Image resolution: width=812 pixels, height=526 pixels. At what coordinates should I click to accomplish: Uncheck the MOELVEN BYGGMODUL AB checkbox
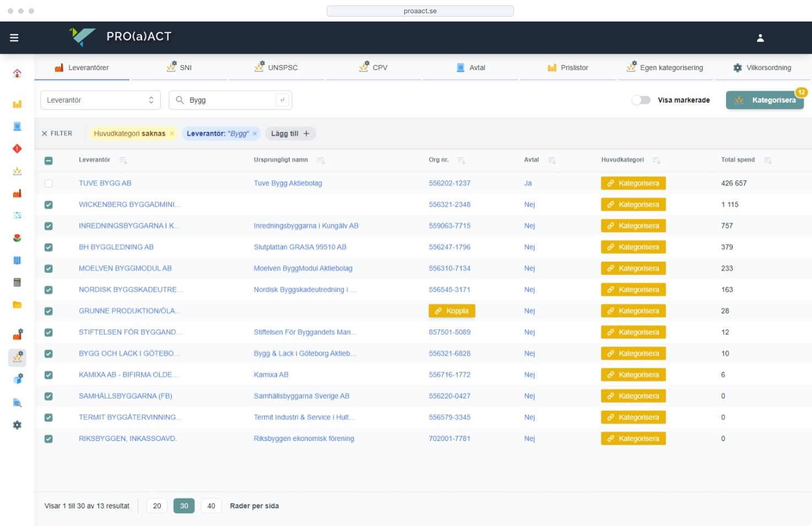coord(48,269)
